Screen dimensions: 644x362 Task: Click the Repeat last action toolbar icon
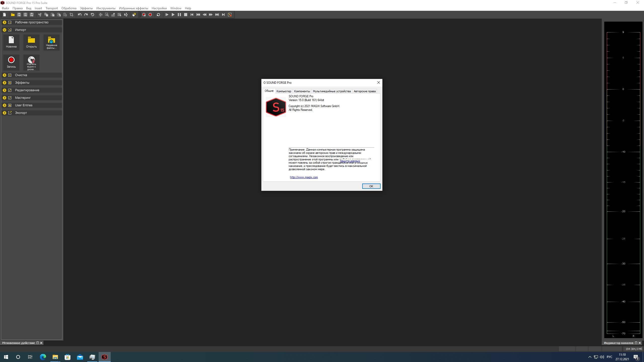[x=92, y=15]
